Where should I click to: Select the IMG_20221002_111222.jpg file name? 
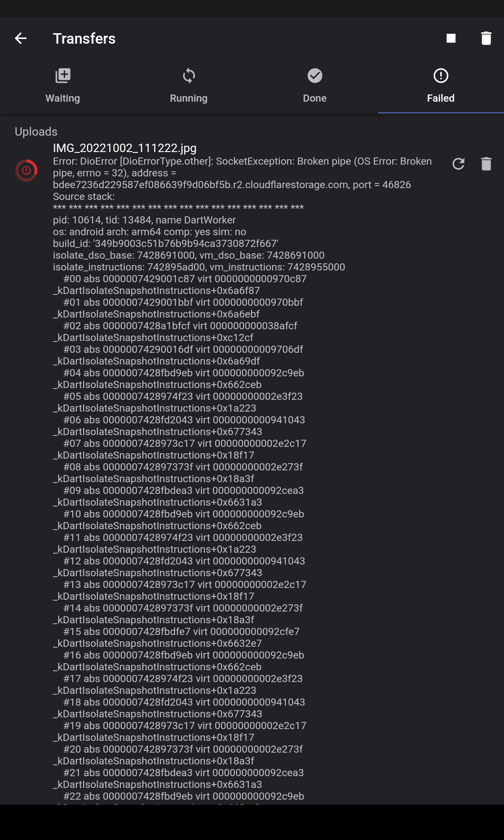pos(125,148)
